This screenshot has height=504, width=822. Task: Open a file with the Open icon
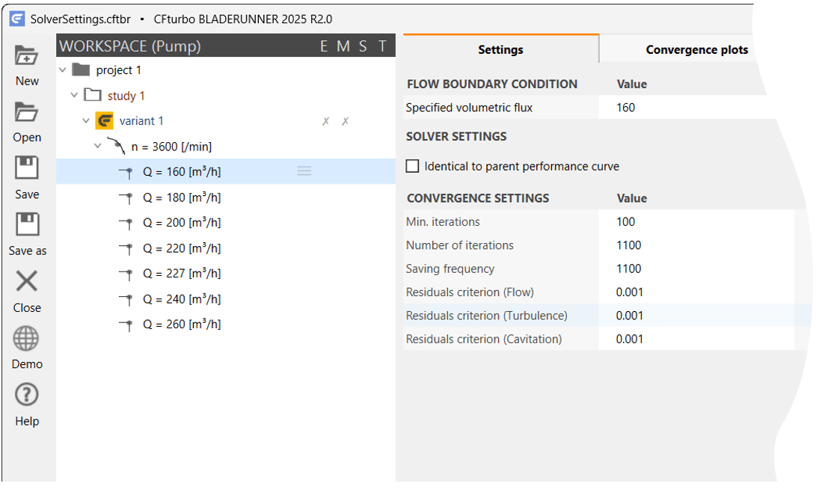26,112
